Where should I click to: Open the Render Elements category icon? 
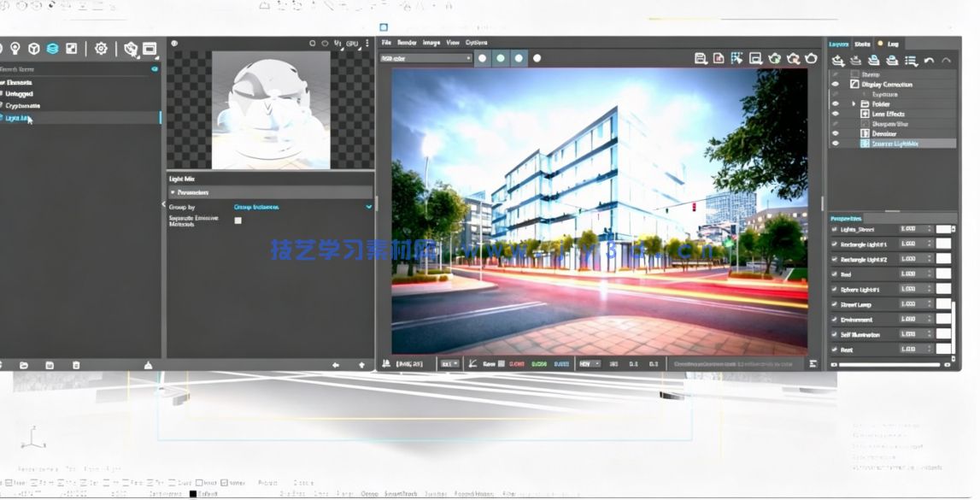(x=52, y=49)
